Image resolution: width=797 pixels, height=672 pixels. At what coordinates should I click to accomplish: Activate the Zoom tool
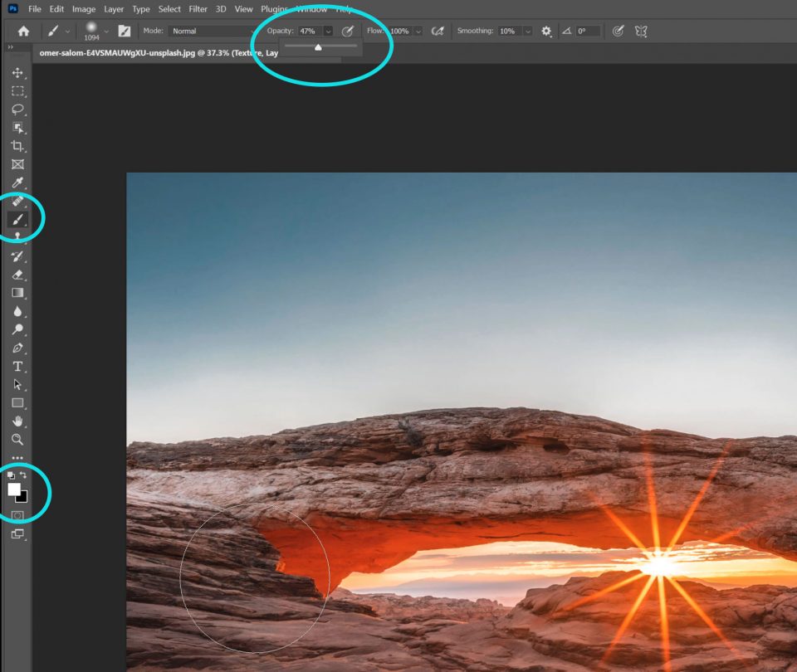click(x=17, y=439)
